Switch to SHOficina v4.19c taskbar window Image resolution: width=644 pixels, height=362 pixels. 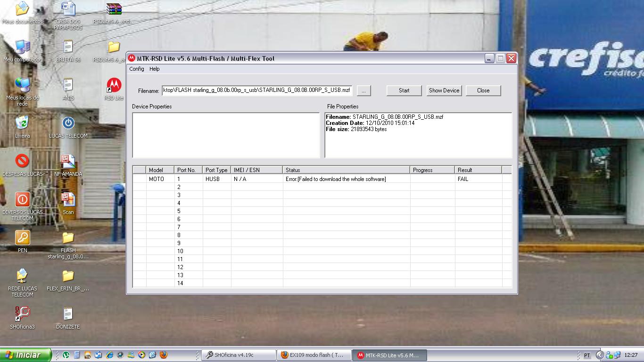click(x=239, y=355)
